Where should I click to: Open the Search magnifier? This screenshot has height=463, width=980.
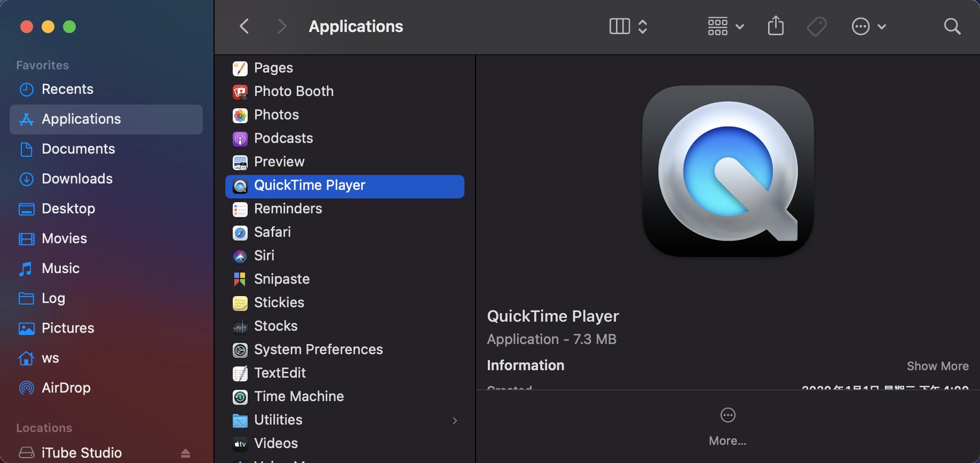click(x=952, y=26)
